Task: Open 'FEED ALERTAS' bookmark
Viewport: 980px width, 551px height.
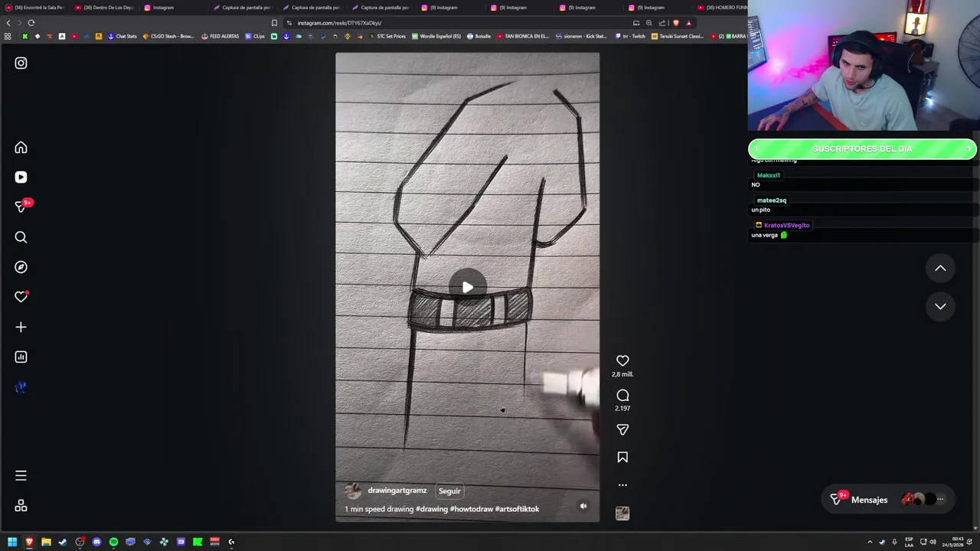Action: (x=220, y=36)
